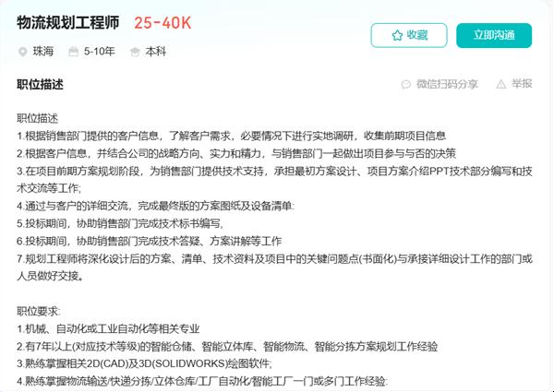Viewport: 554px width, 392px height.
Task: Open the 微信扫码分享 link
Action: click(x=447, y=84)
